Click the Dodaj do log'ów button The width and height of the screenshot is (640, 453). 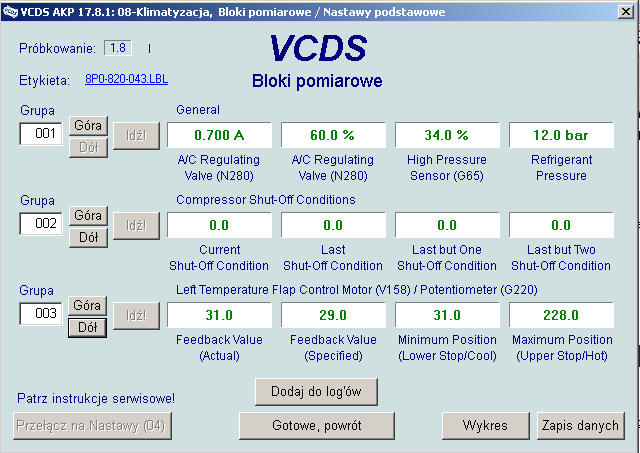[316, 392]
